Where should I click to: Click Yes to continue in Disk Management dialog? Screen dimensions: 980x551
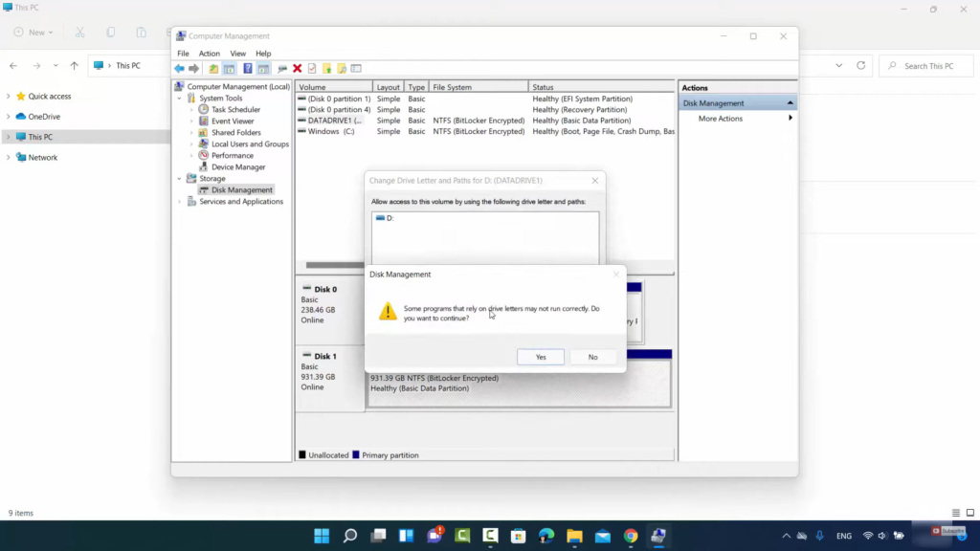tap(541, 357)
